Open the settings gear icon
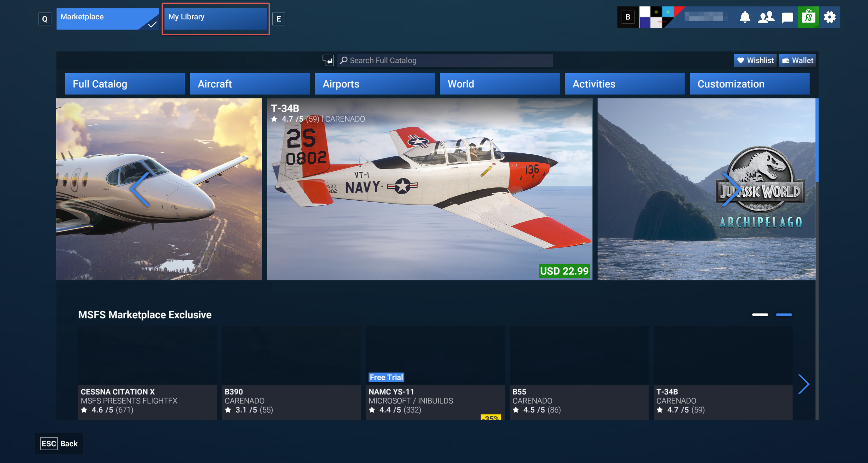868x463 pixels. click(x=829, y=17)
